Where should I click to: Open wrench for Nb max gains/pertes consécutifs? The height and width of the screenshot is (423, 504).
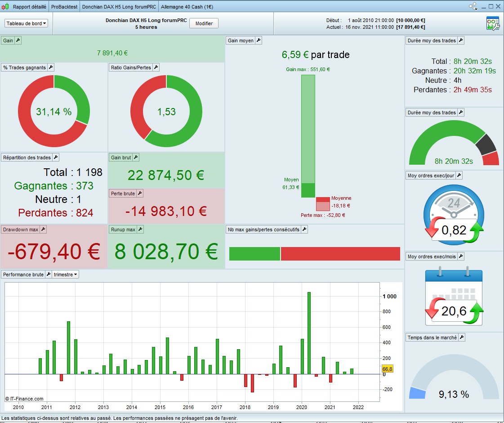304,229
